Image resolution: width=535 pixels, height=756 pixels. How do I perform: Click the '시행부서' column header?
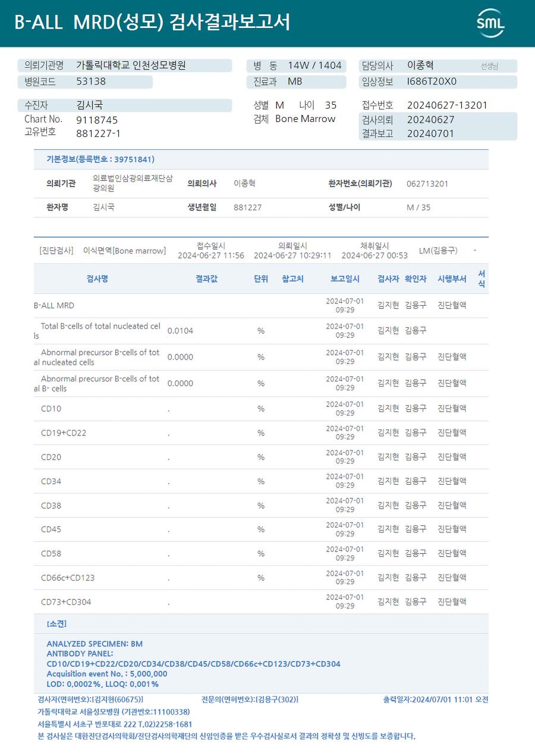(x=452, y=279)
